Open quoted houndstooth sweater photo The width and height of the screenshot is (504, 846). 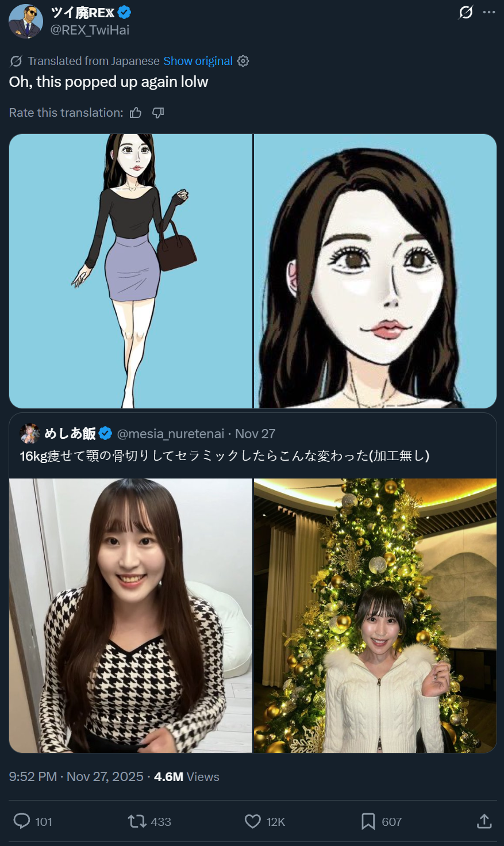click(x=130, y=615)
